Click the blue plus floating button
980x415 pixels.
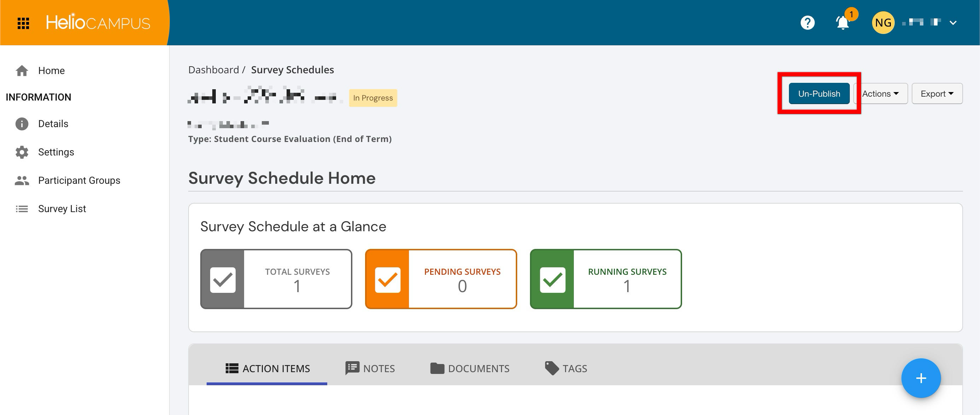pyautogui.click(x=921, y=378)
